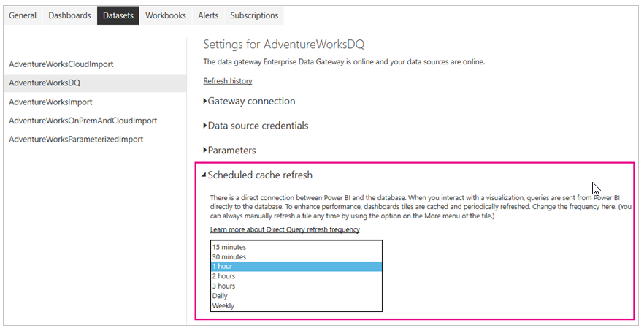
Task: Select the 1 hour refresh option
Action: tap(296, 267)
